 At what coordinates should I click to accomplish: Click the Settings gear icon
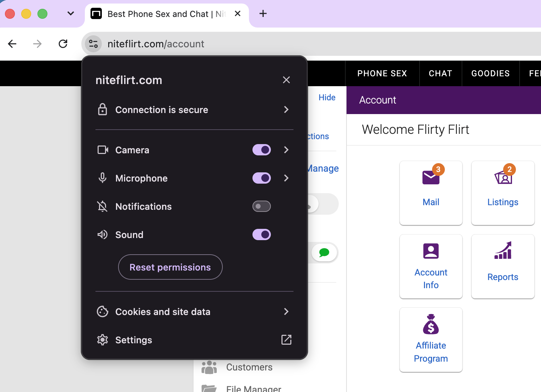[x=103, y=340]
